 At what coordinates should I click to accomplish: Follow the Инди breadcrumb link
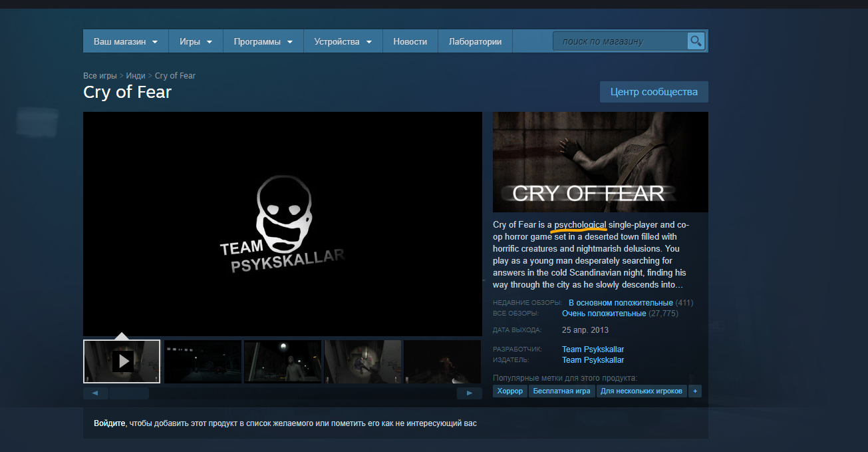(x=136, y=76)
